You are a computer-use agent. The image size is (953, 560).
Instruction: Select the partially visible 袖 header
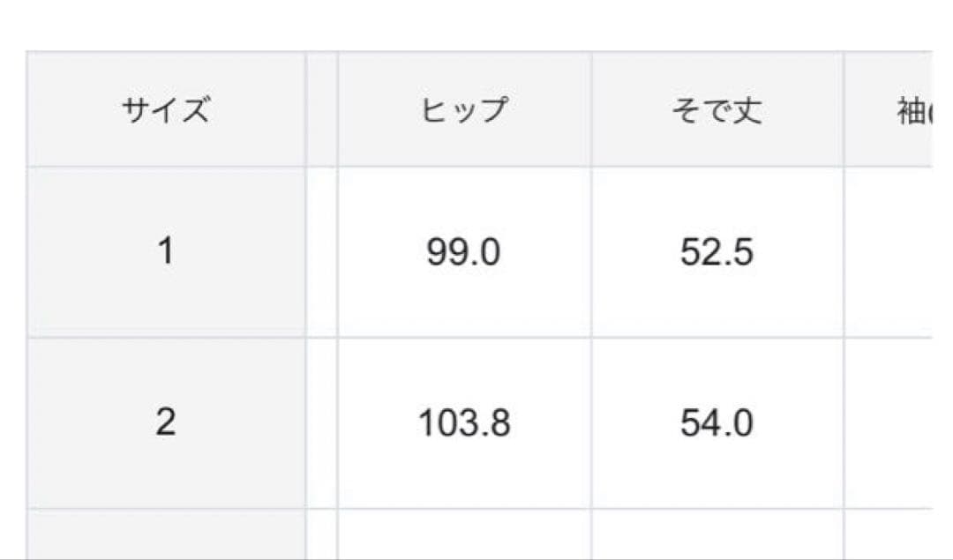pyautogui.click(x=909, y=111)
